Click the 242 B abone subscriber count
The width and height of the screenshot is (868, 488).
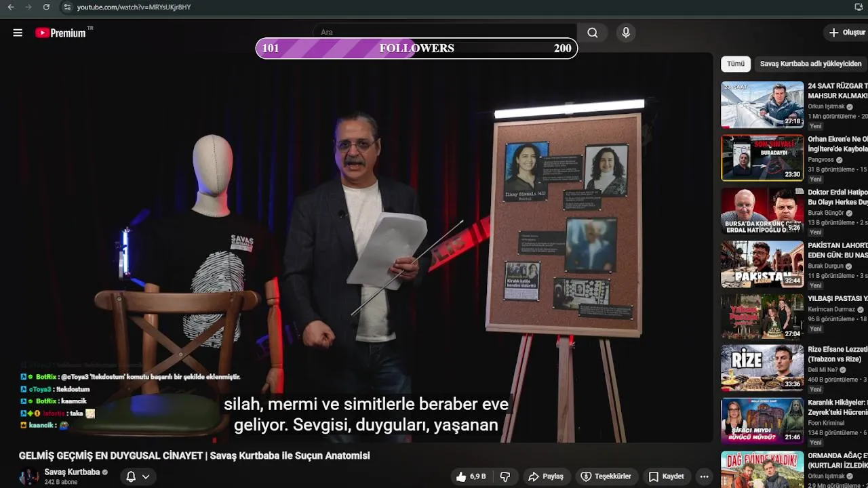[60, 482]
